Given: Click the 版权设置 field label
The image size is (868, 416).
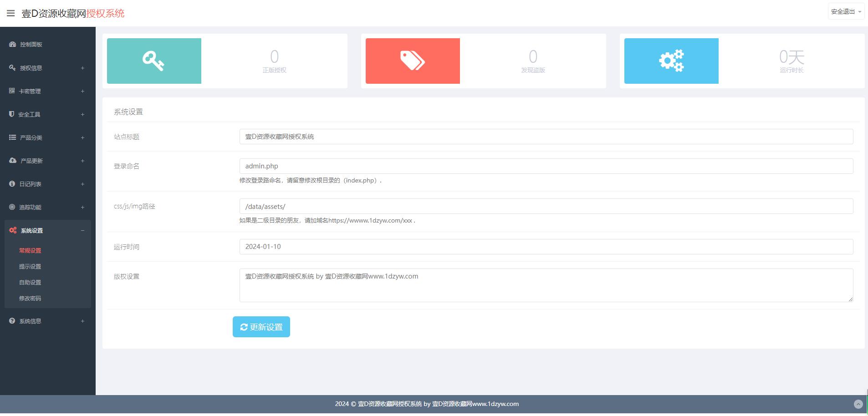Looking at the screenshot, I should pos(127,276).
